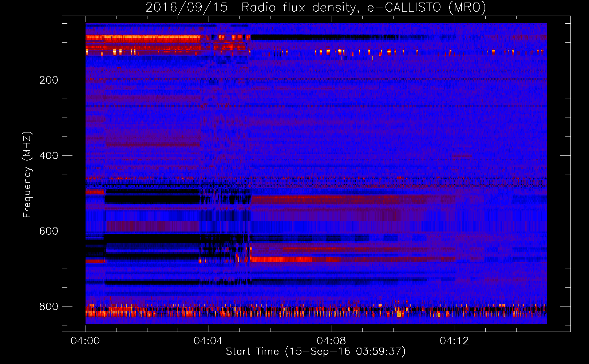Image resolution: width=589 pixels, height=364 pixels.
Task: Click the 'e-CALLISTO (MRO)' text in the title
Action: [426, 7]
